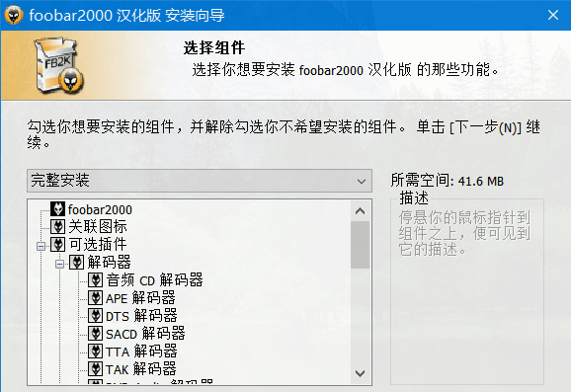Toggle the SACD 解码器 checkbox
571x392 pixels.
(x=96, y=334)
